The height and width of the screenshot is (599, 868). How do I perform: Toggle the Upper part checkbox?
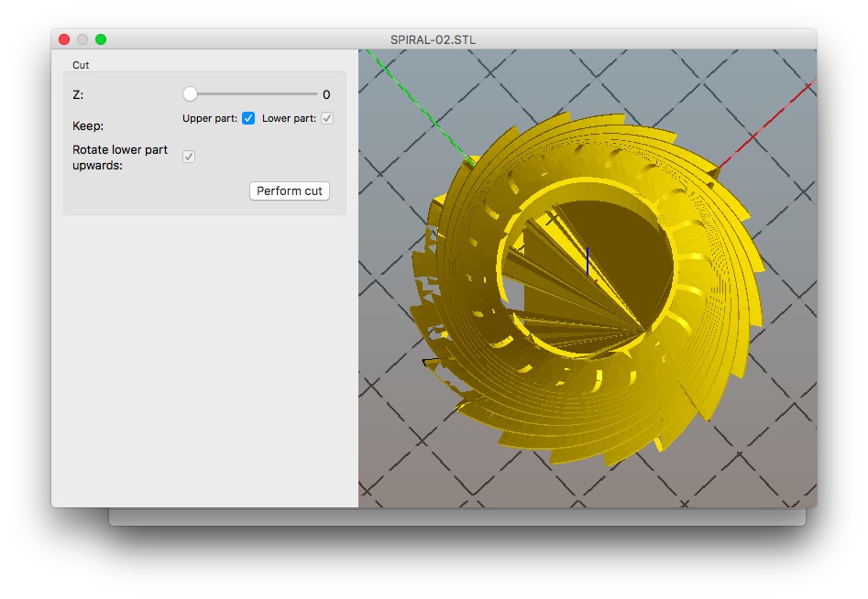[248, 118]
